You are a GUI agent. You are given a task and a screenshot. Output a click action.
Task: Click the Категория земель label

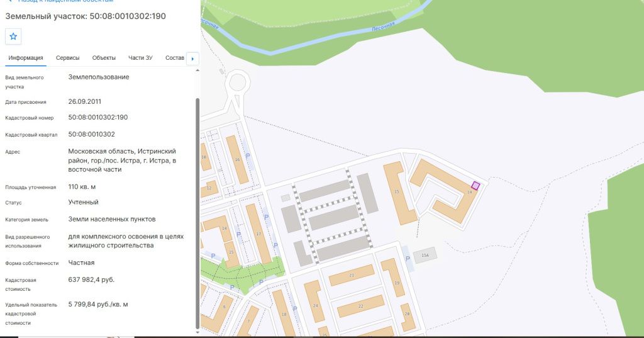point(26,220)
